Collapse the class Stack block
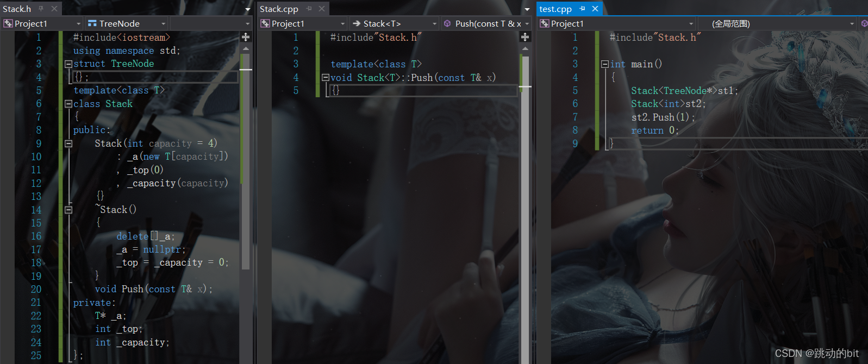This screenshot has height=364, width=868. coord(68,104)
